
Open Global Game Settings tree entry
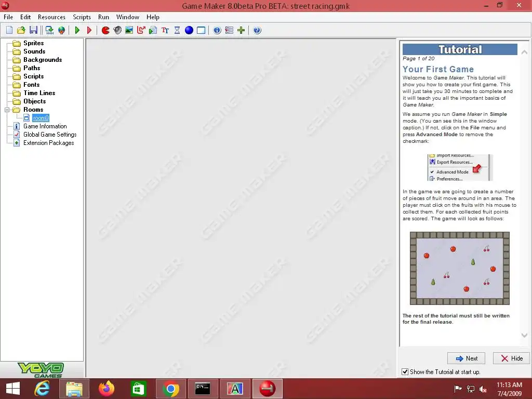pyautogui.click(x=50, y=135)
